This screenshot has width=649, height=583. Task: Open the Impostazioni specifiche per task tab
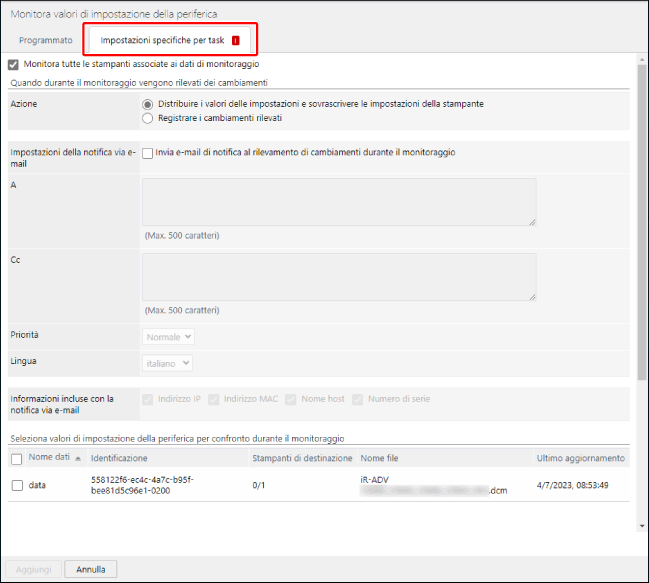point(162,41)
